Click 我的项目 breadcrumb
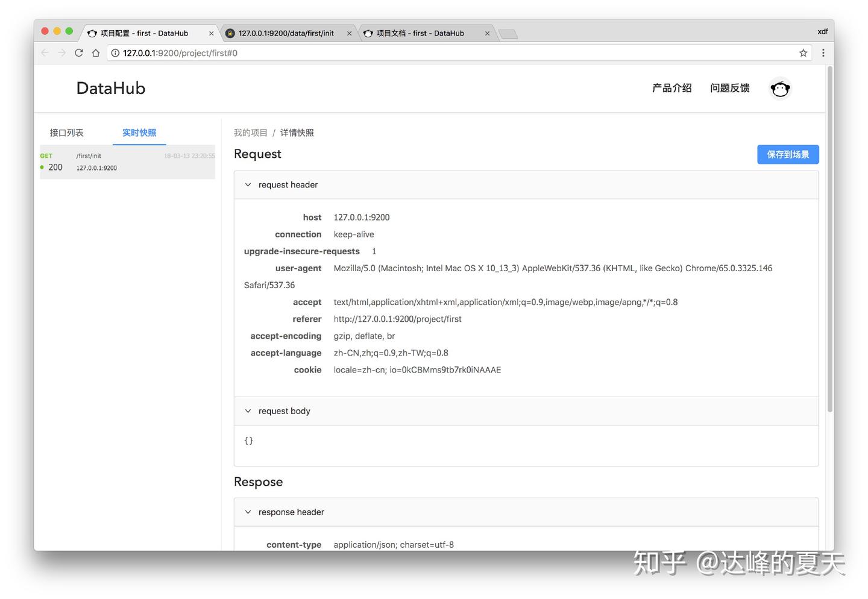The image size is (868, 599). (x=251, y=133)
